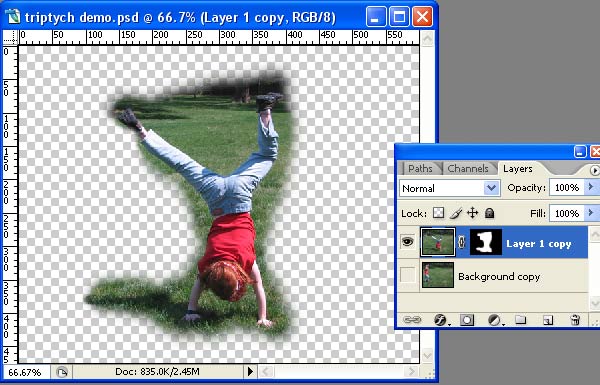Toggle lock position move icon
The height and width of the screenshot is (385, 600).
pos(473,213)
